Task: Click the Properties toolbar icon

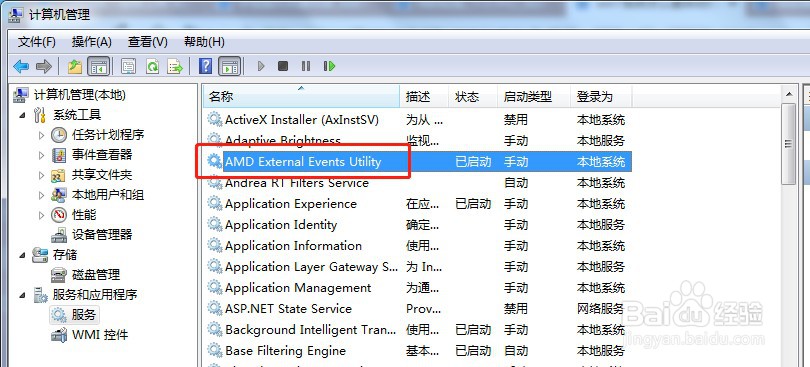Action: pos(128,66)
